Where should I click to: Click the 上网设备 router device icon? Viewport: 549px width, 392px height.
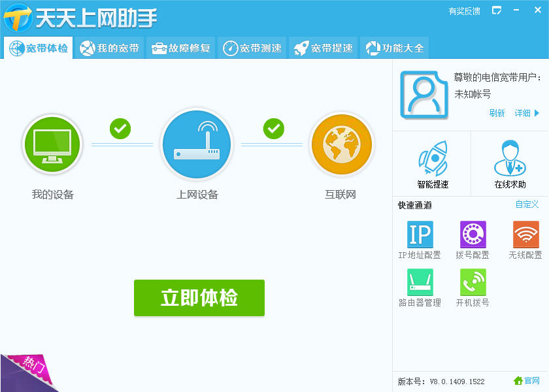[x=197, y=144]
